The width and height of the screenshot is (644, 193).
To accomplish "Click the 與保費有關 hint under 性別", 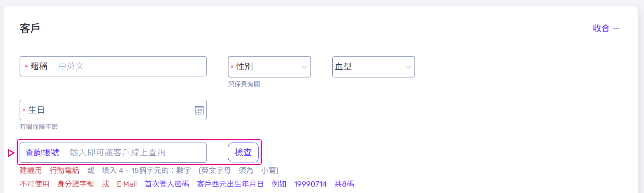I will [244, 84].
